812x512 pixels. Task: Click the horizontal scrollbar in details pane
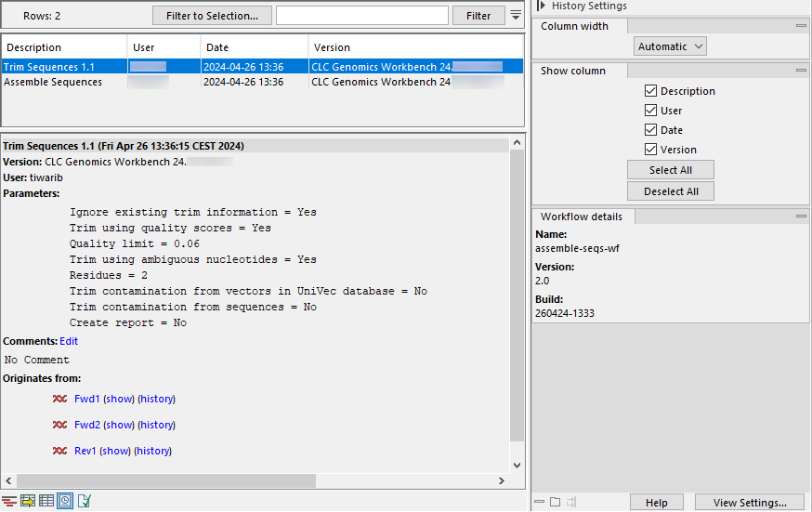pos(251,480)
